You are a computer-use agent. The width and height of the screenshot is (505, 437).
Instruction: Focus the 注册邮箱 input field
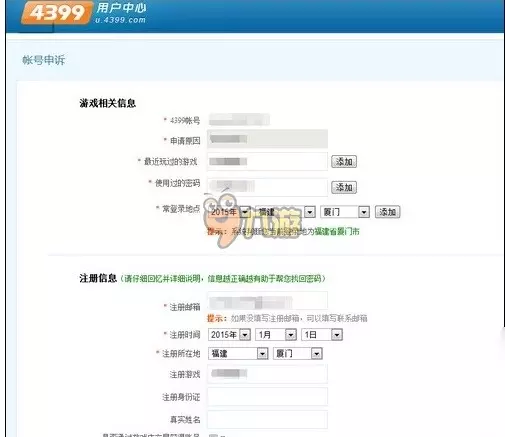click(267, 301)
